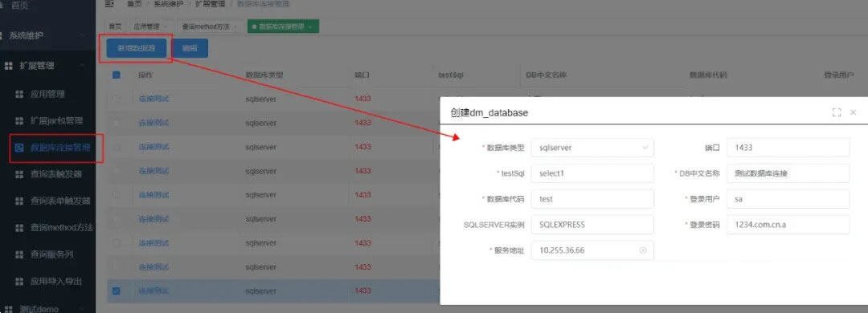
Task: Close the 创建dm_database dialog
Action: tap(853, 112)
